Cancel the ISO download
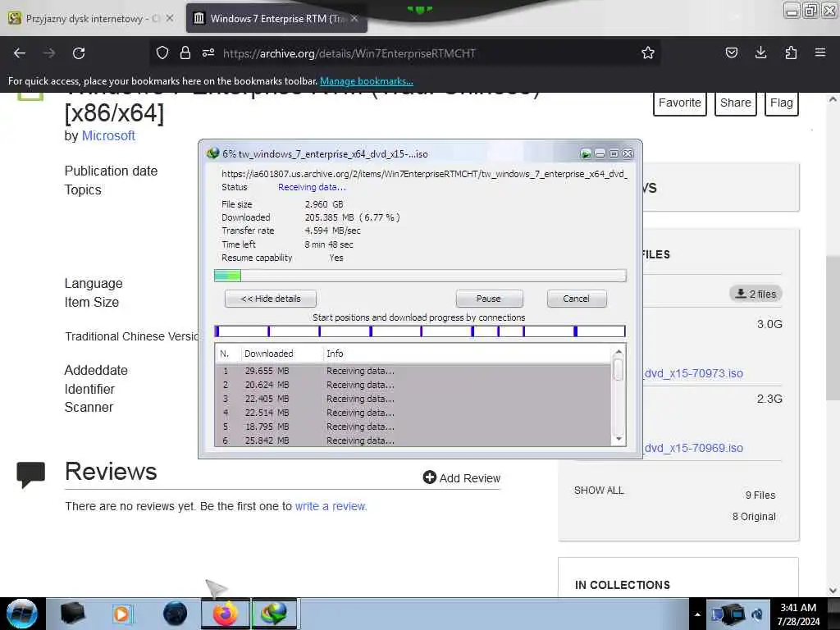Viewport: 840px width, 630px height. click(x=577, y=299)
